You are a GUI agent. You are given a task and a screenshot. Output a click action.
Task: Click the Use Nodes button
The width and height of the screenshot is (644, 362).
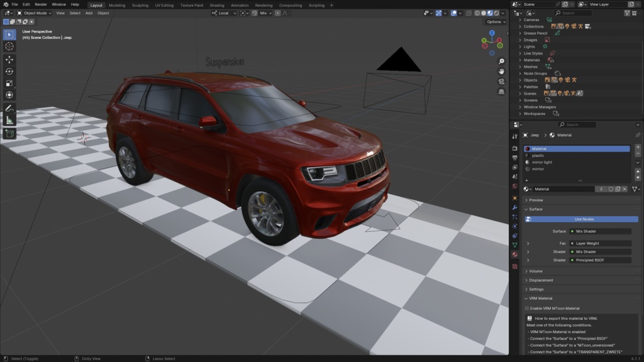pos(581,219)
